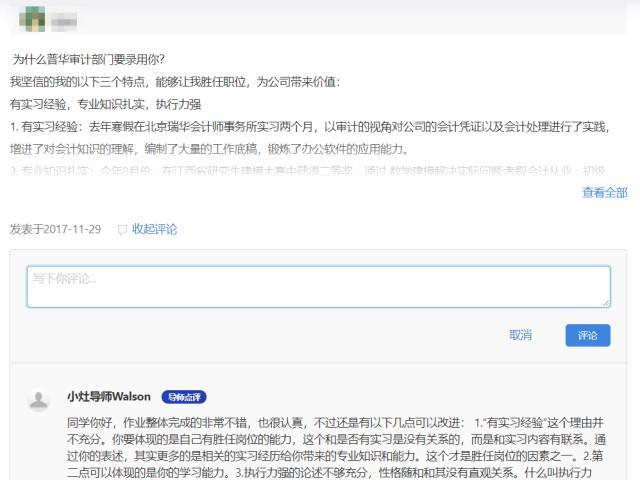Click the post date 发表于2017-11-29
The image size is (640, 480).
55,229
